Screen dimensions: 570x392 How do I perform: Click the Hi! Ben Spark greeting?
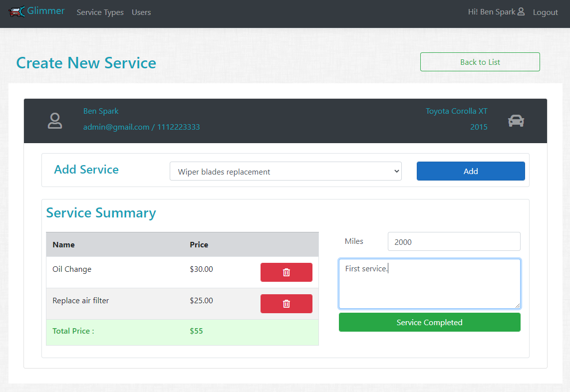[x=491, y=12]
